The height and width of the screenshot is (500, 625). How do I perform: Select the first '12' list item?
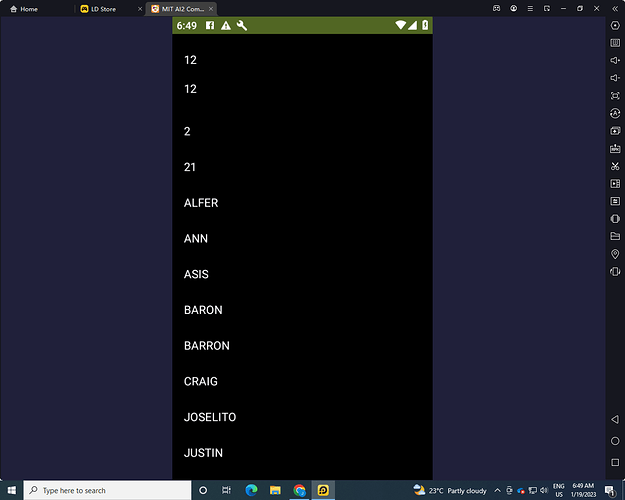tap(302, 60)
